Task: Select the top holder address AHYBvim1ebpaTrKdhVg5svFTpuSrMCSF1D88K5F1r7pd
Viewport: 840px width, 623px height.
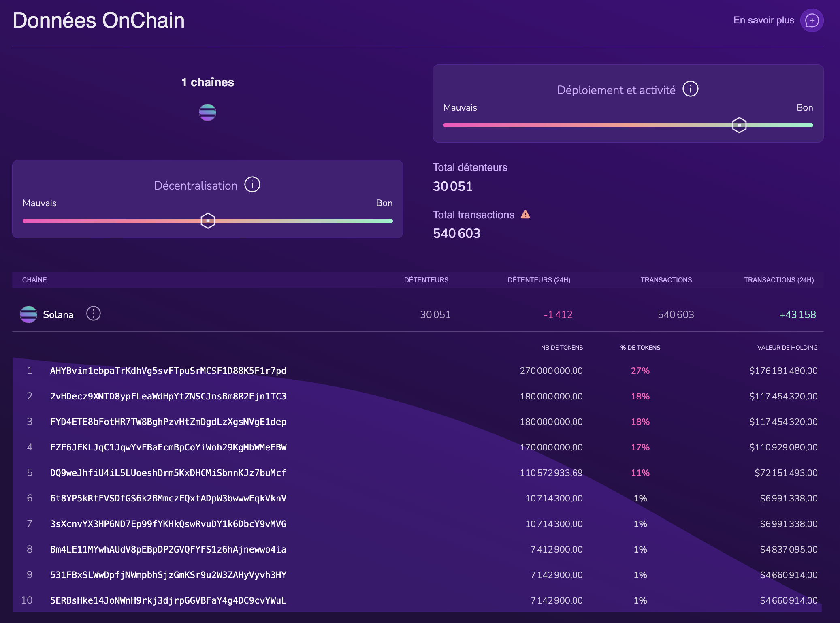Action: coord(168,371)
